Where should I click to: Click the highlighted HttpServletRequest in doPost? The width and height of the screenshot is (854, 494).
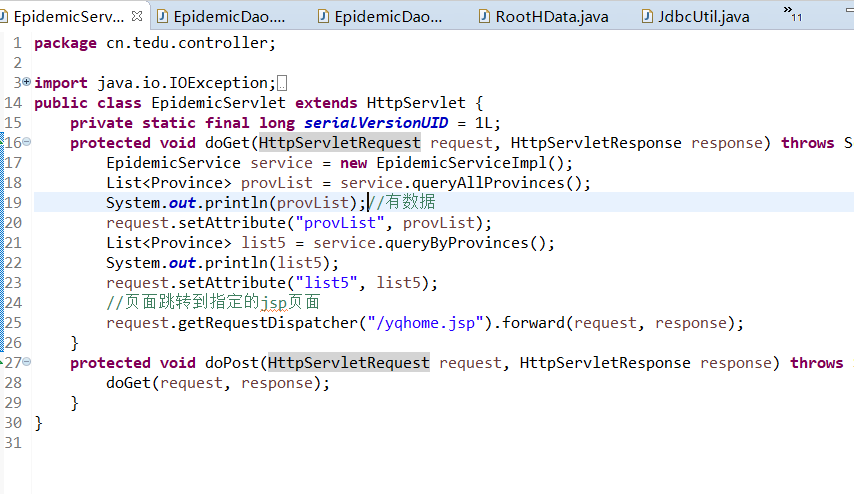click(x=349, y=363)
